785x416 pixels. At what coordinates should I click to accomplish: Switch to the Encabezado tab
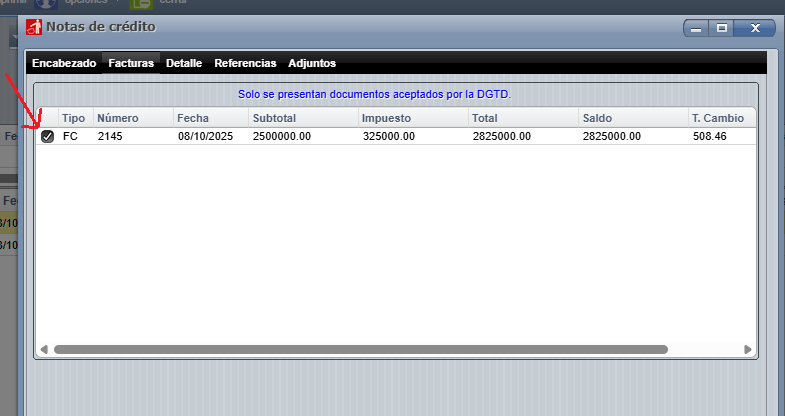click(64, 63)
